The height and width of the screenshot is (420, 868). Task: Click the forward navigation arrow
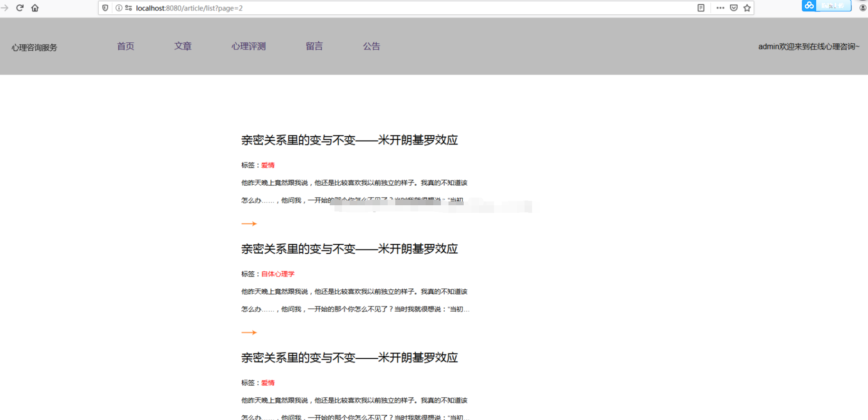pyautogui.click(x=4, y=8)
